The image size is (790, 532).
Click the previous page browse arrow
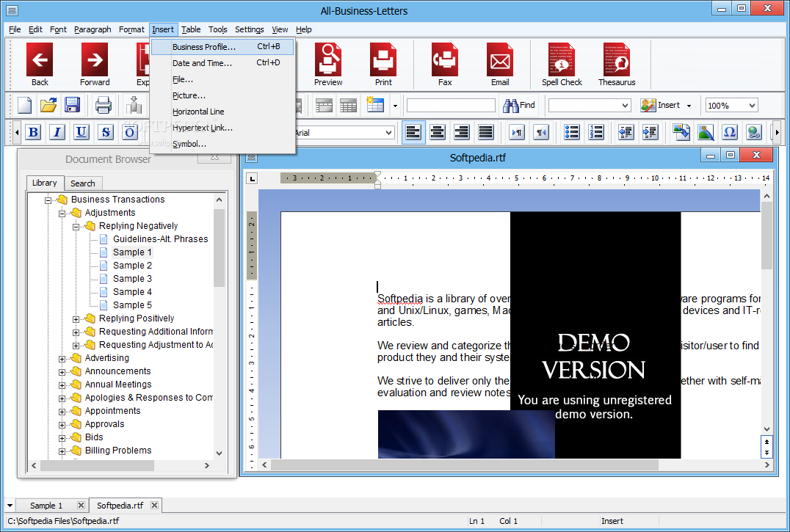(x=767, y=442)
